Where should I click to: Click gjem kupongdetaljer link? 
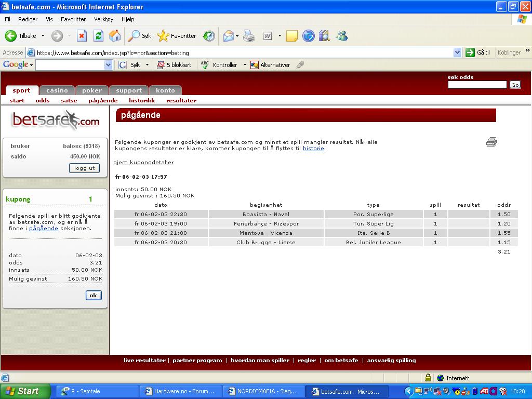click(x=143, y=163)
